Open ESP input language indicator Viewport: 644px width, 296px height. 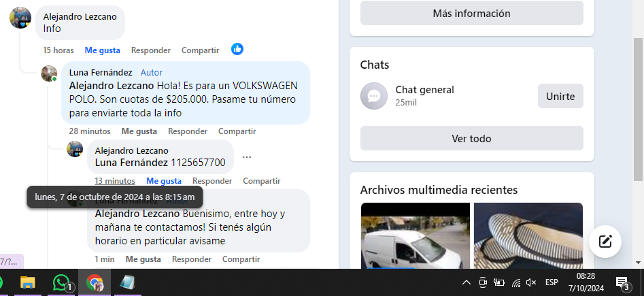tap(552, 282)
